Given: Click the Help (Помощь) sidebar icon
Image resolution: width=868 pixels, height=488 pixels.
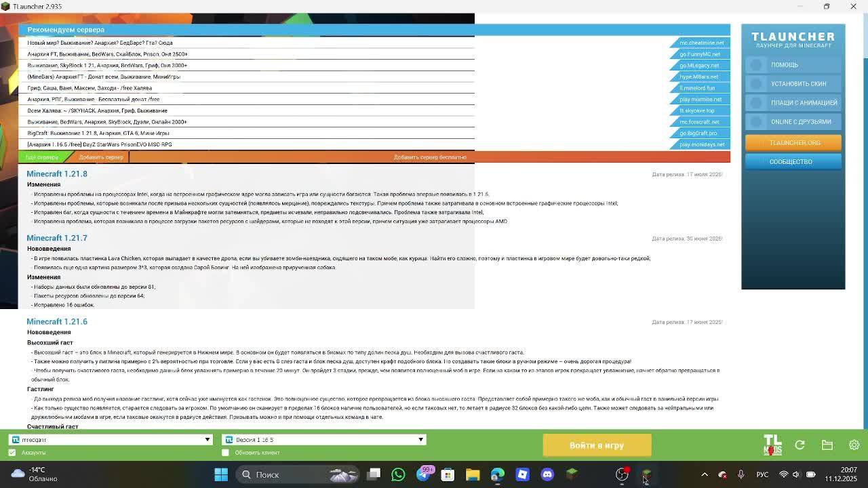Looking at the screenshot, I should pyautogui.click(x=756, y=65).
